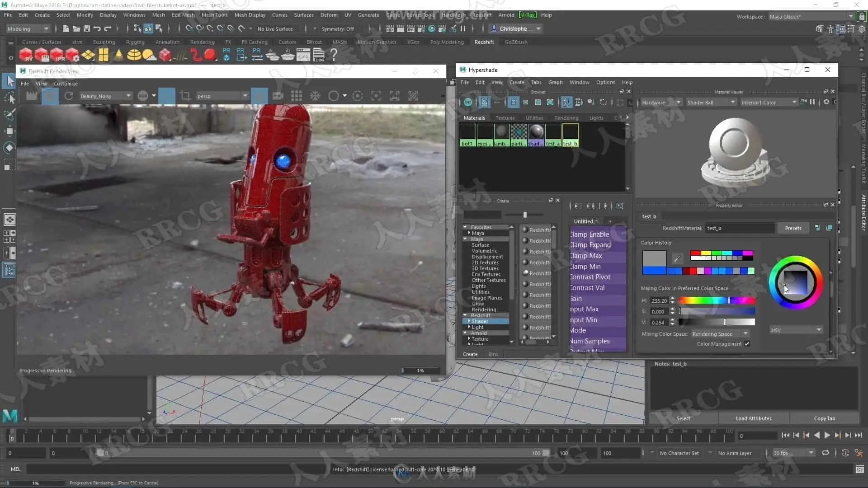The image size is (868, 488).
Task: Select the test_b material swatch
Action: click(x=570, y=135)
